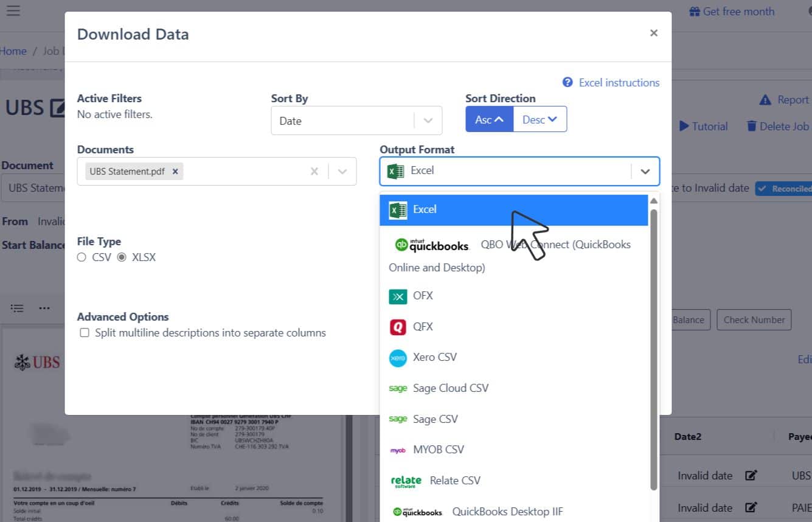The image size is (812, 522).
Task: Open Excel instructions help link
Action: click(x=611, y=82)
